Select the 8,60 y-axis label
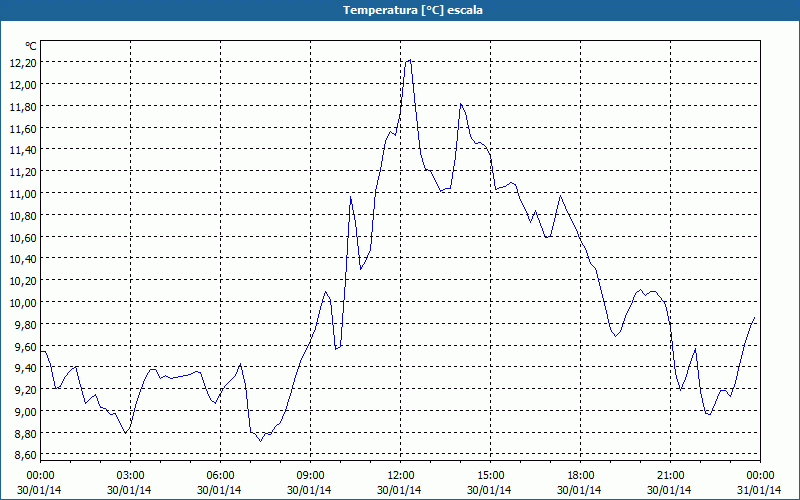This screenshot has width=800, height=500. 26,455
